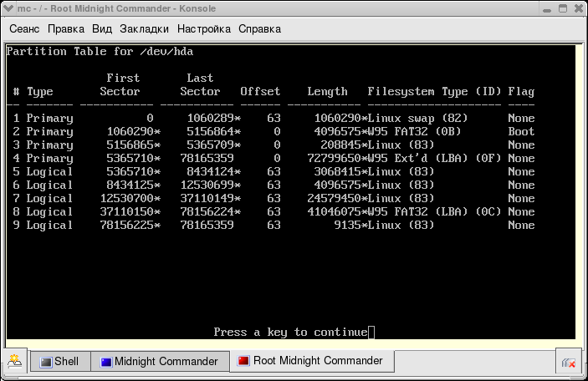Click last sector value 12530699
The height and width of the screenshot is (381, 588).
tap(207, 185)
